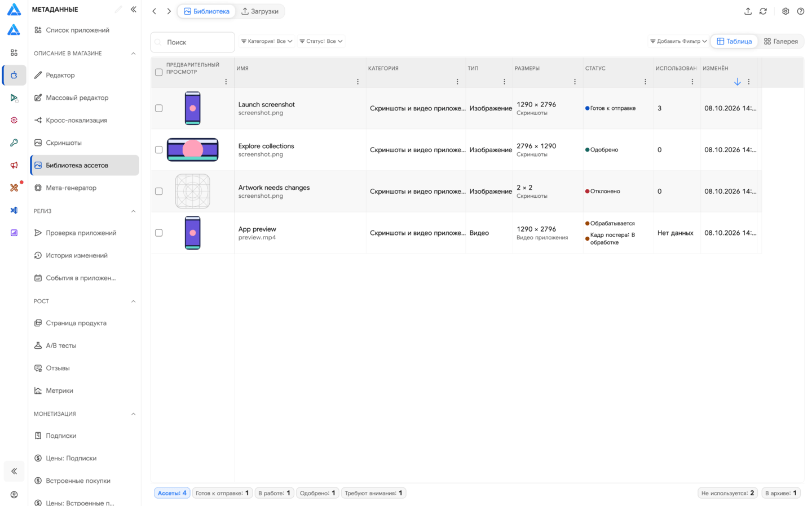Click the pencil icon next to МЕТАДАННЫЕ
The image size is (812, 506).
click(118, 9)
